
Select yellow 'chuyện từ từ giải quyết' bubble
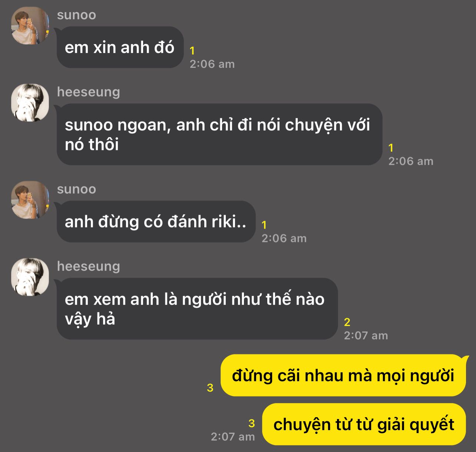(x=364, y=424)
